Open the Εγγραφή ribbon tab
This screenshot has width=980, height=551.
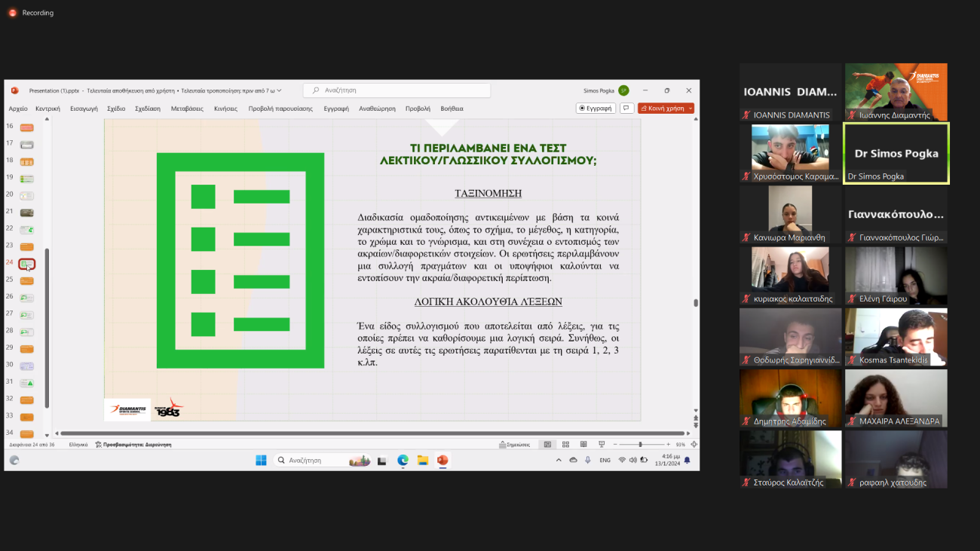click(x=336, y=109)
